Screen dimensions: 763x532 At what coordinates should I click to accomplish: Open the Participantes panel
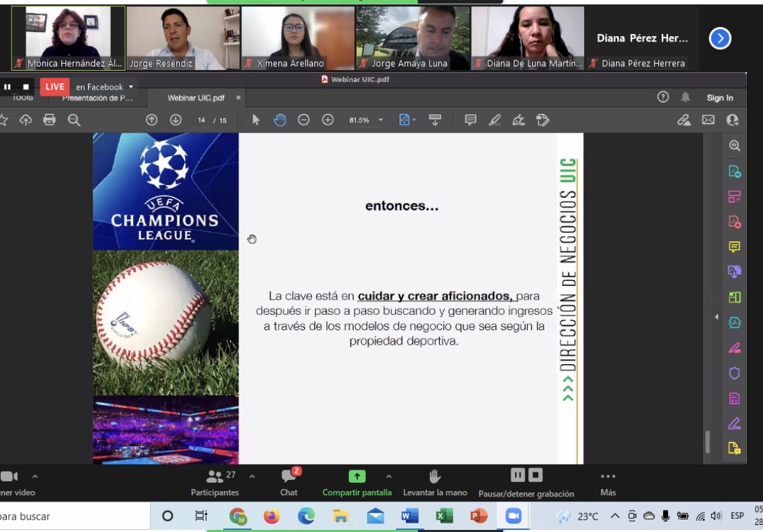[x=214, y=482]
